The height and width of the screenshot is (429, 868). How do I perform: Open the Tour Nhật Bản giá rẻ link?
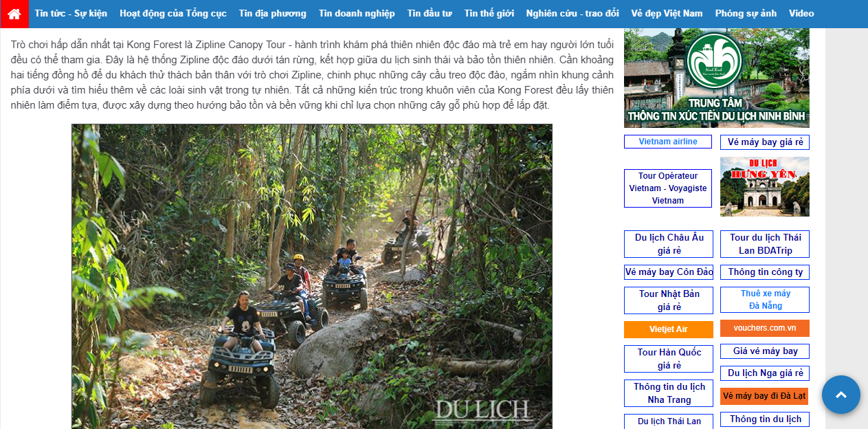(669, 300)
